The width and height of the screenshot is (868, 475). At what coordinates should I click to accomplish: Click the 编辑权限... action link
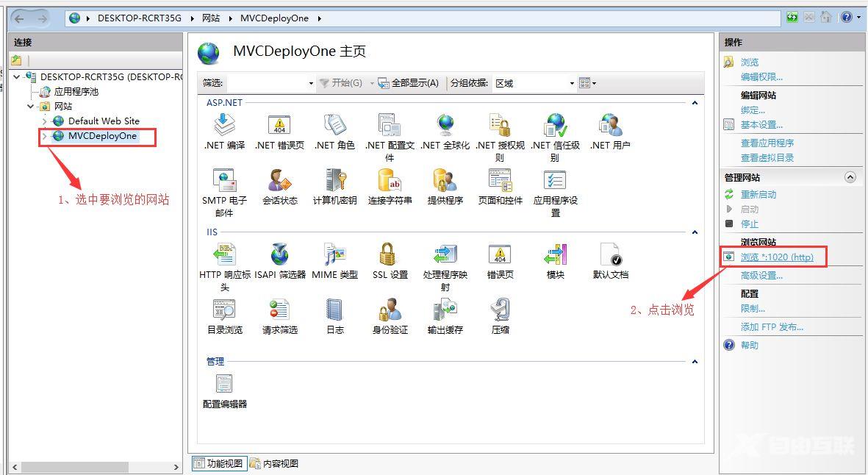[761, 77]
